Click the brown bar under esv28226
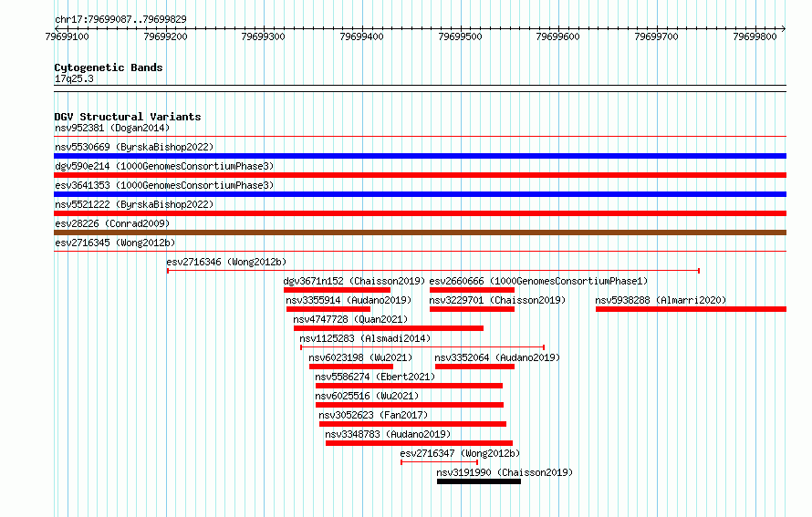The width and height of the screenshot is (812, 517). (420, 233)
